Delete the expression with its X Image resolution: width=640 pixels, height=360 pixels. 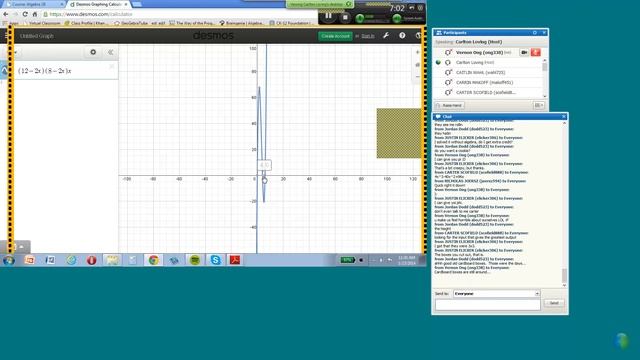[x=111, y=66]
